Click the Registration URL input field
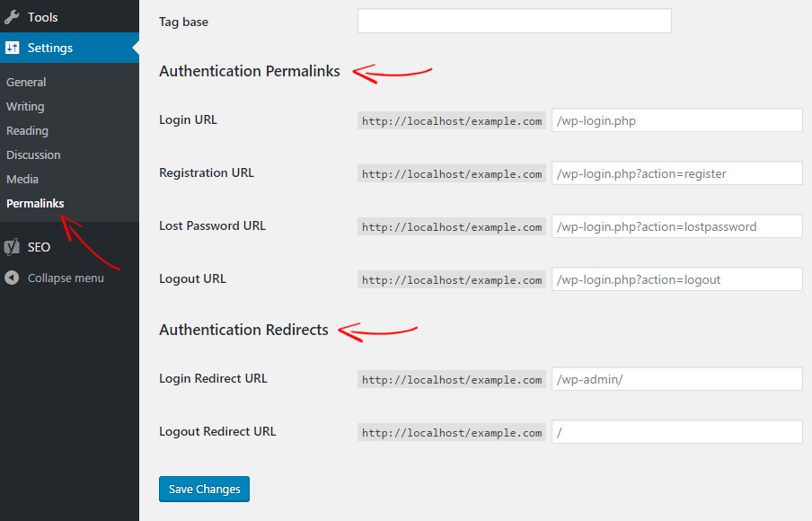The height and width of the screenshot is (521, 812). click(x=677, y=173)
